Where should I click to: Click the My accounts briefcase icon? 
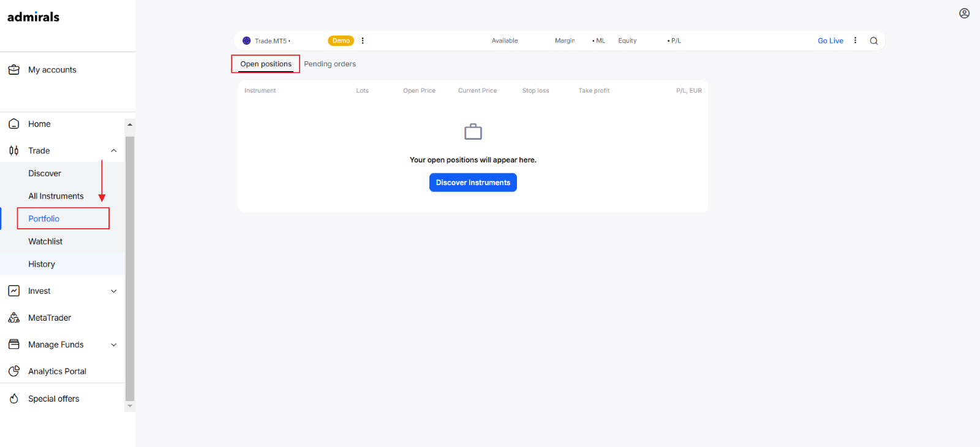14,70
